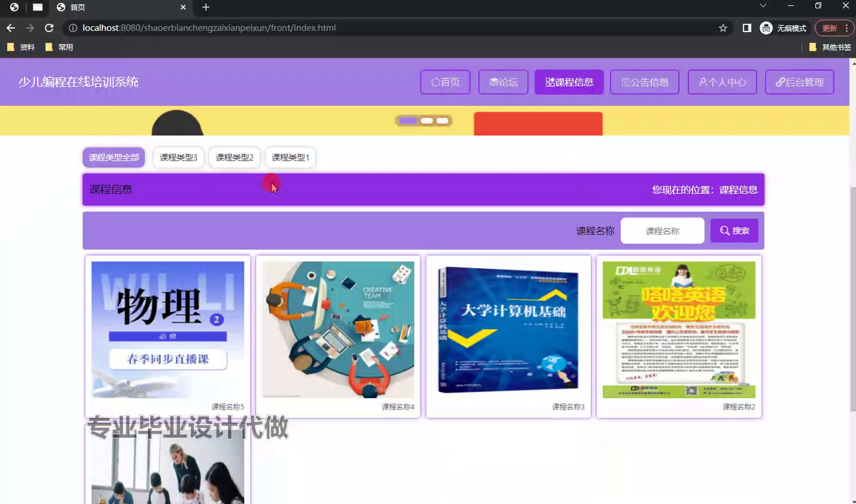
Task: Open the 公告信息 navigation item
Action: pyautogui.click(x=646, y=82)
